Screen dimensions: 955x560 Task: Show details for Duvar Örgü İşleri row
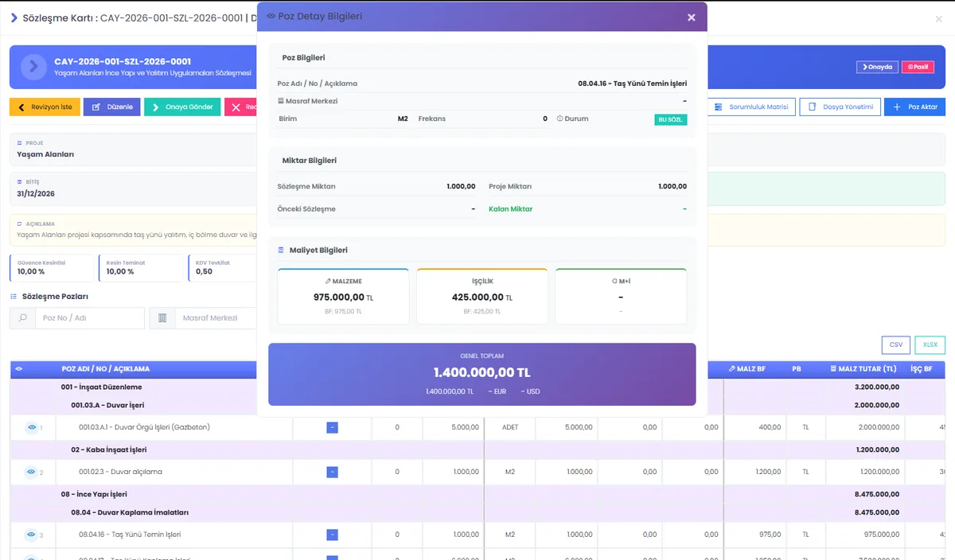(x=32, y=427)
